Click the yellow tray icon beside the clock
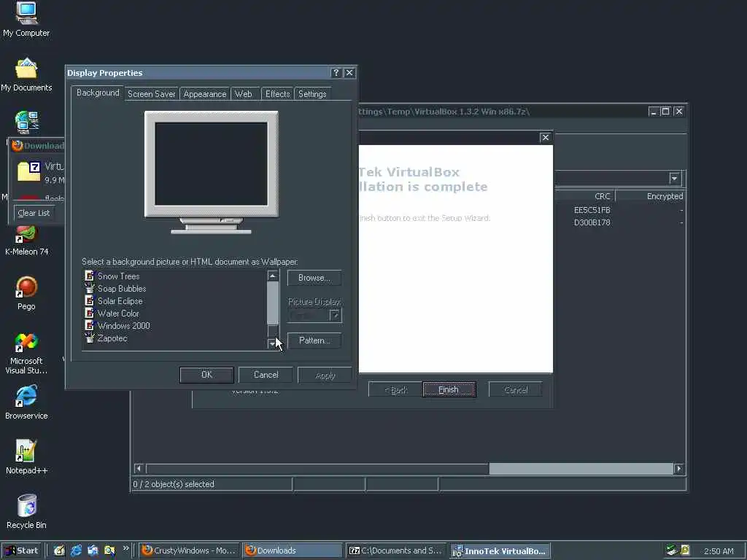 (x=685, y=551)
